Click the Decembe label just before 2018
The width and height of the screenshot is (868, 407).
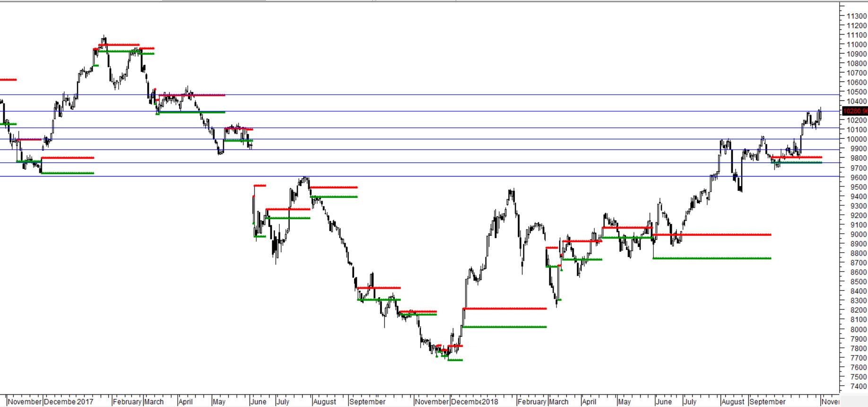466,401
